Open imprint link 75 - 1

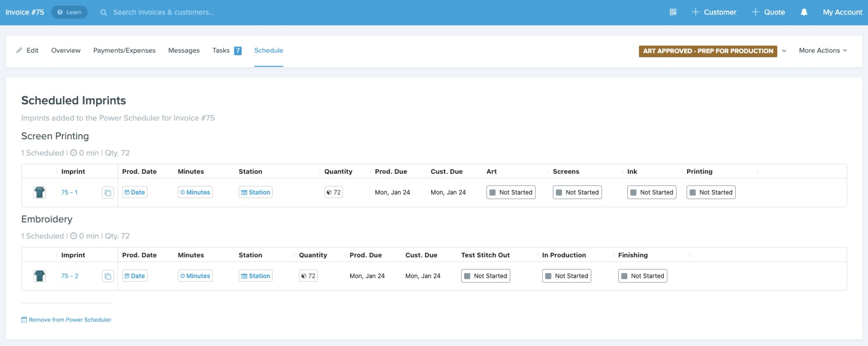click(x=69, y=193)
